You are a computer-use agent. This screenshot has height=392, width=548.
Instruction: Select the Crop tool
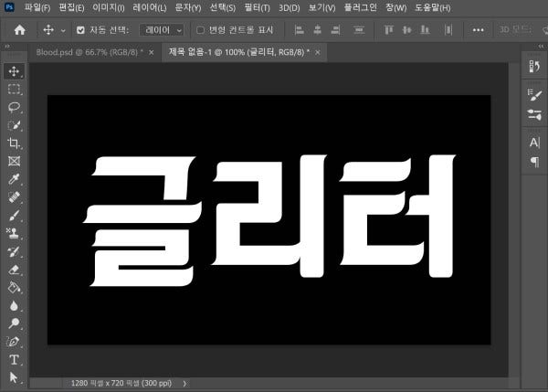click(x=14, y=143)
